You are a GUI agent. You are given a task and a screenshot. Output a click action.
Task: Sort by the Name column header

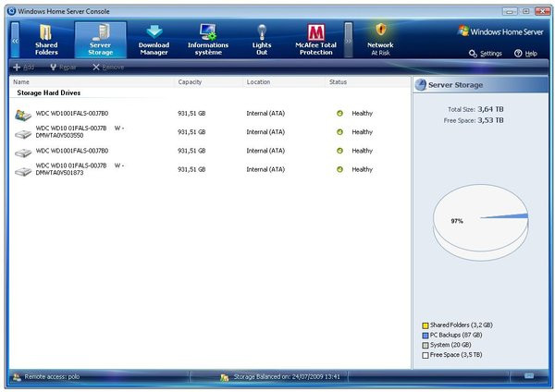(21, 81)
